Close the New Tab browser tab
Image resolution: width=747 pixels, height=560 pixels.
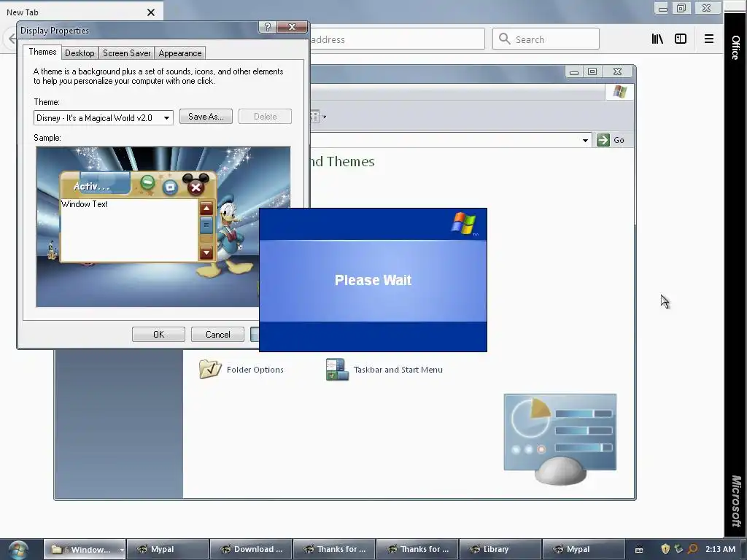151,12
